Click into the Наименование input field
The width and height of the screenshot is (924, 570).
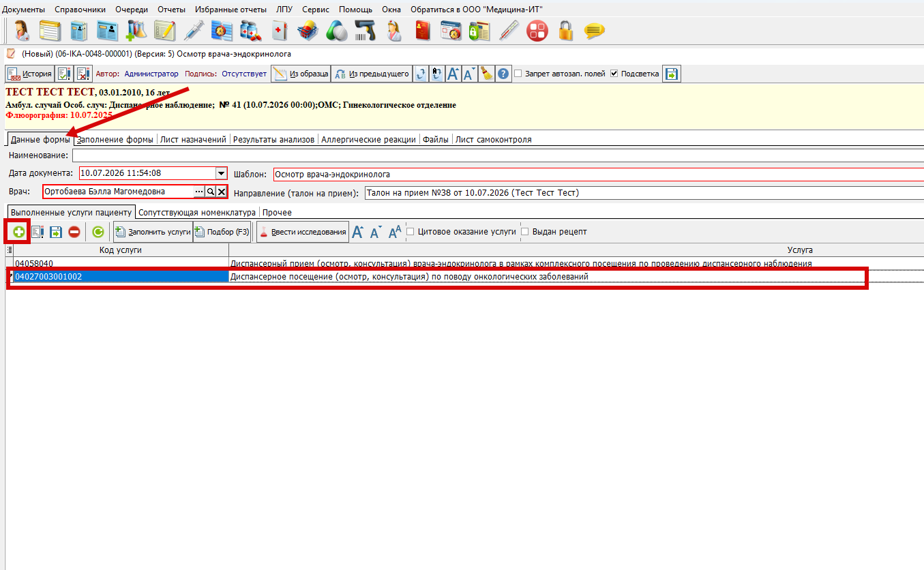[x=498, y=155]
